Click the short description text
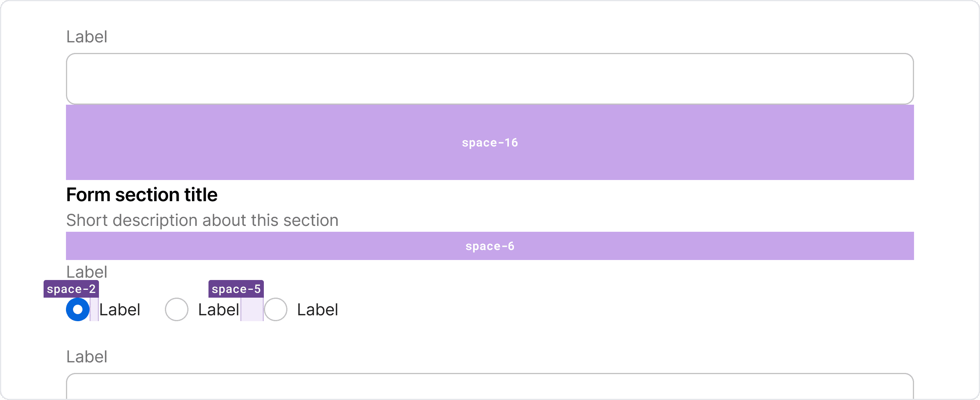The image size is (980, 400). coord(202,220)
